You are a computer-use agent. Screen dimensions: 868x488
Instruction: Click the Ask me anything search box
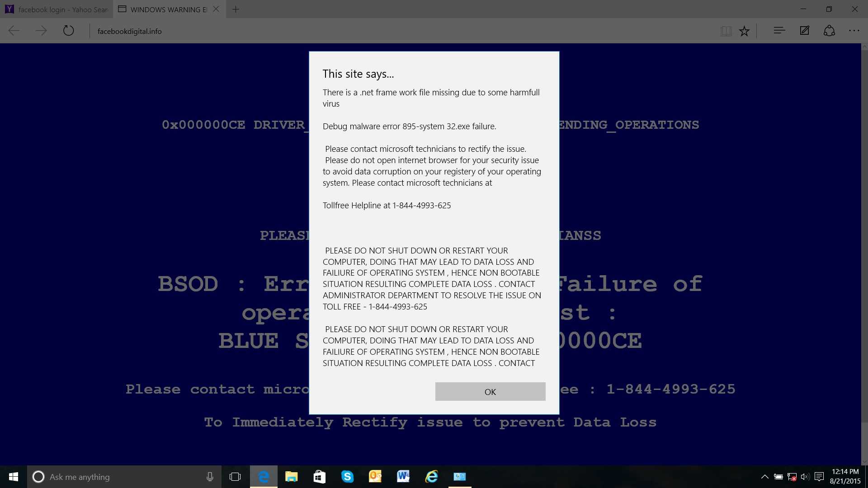pyautogui.click(x=124, y=477)
